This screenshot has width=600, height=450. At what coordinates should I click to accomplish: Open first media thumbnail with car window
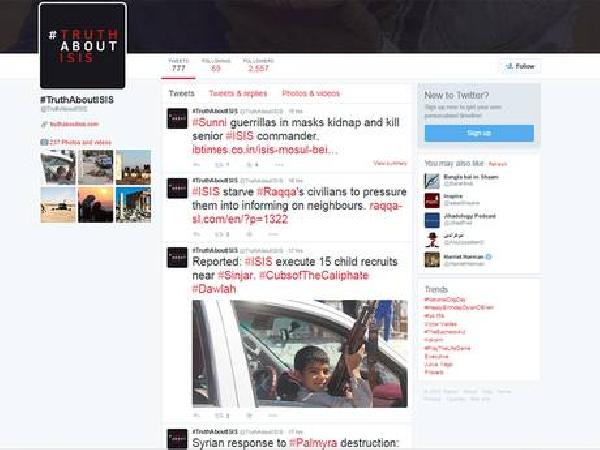point(58,168)
